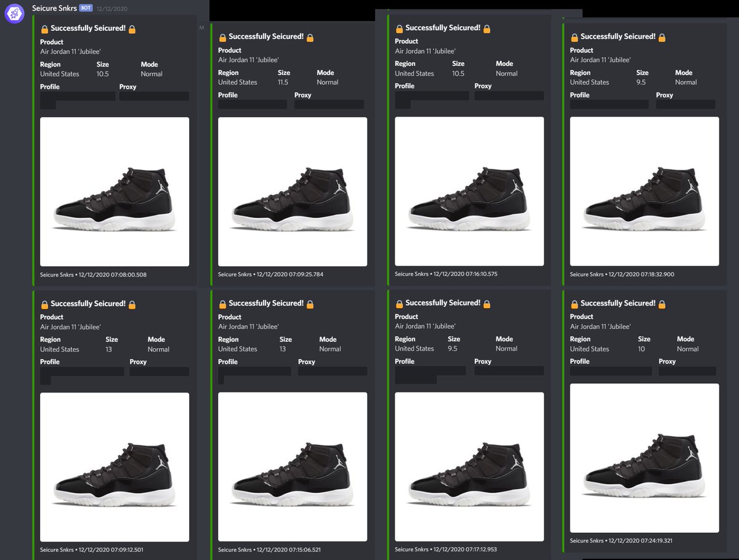Click trailing lock emoji in the 07:17:12.953 embed title

pyautogui.click(x=487, y=304)
